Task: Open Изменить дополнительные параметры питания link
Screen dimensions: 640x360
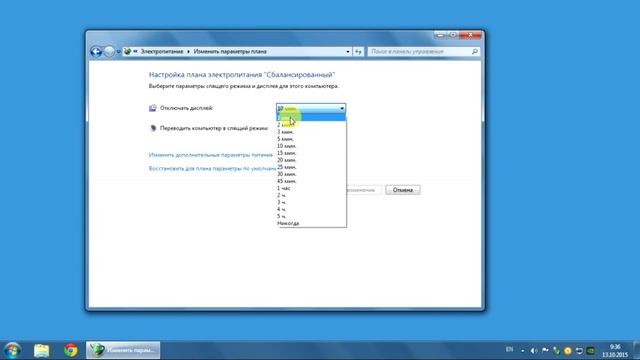Action: [211, 155]
